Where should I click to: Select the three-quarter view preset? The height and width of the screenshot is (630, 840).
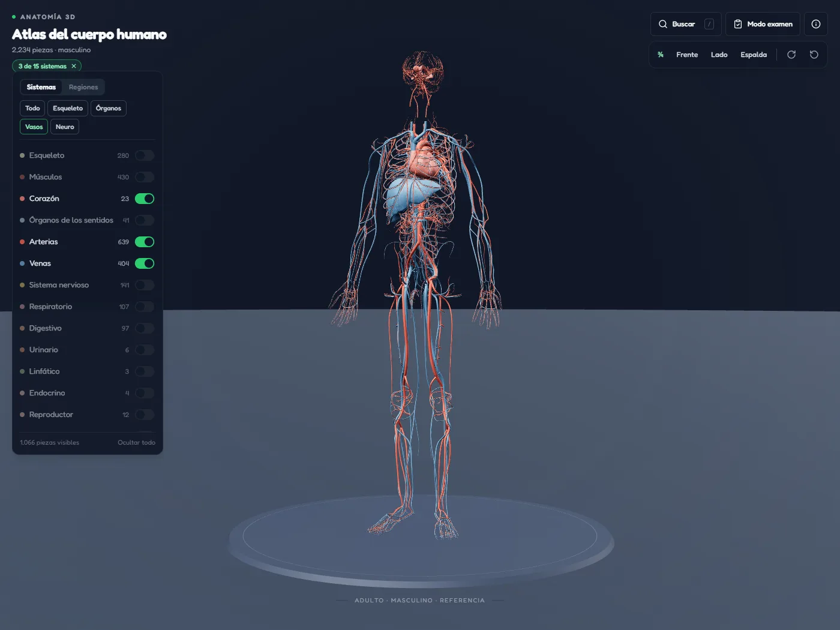[661, 55]
